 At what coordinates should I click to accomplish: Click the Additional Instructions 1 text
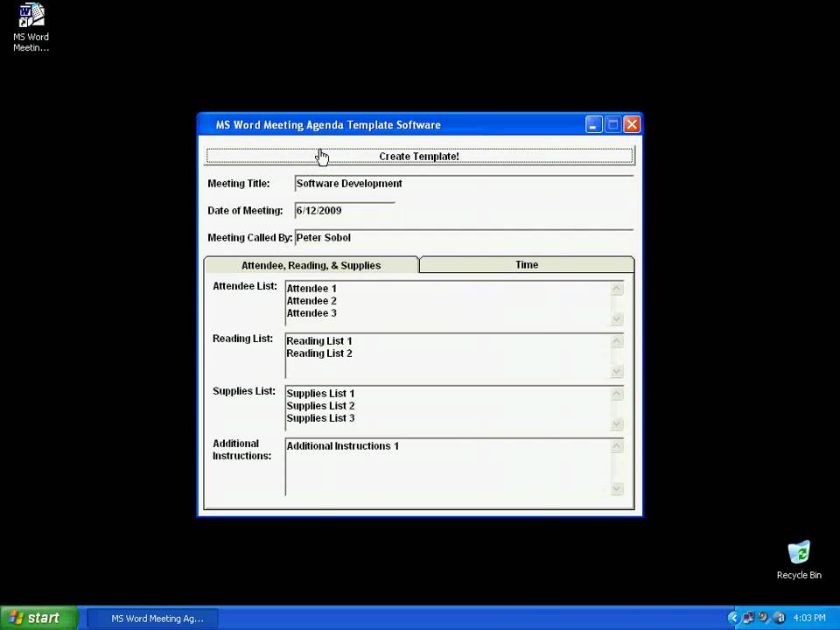click(x=343, y=445)
